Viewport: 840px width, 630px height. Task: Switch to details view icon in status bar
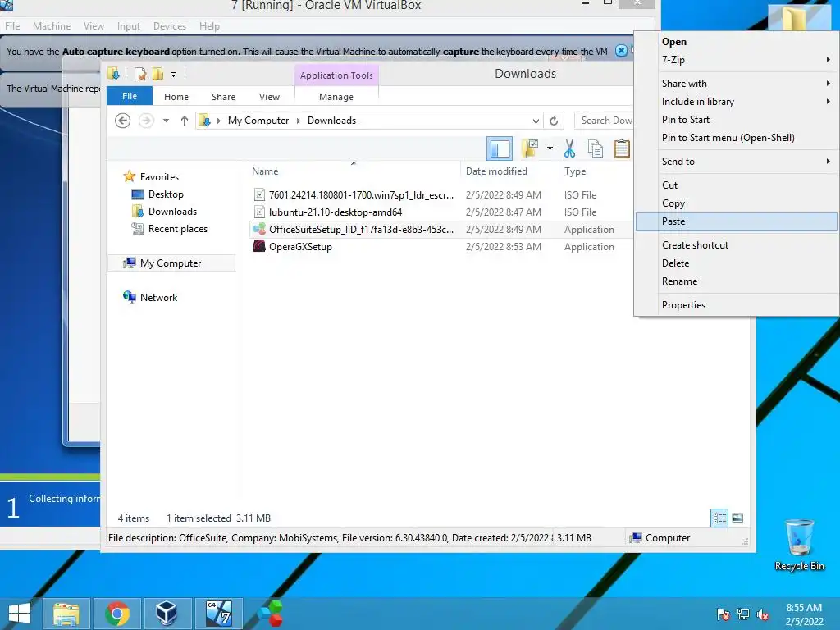click(x=719, y=518)
